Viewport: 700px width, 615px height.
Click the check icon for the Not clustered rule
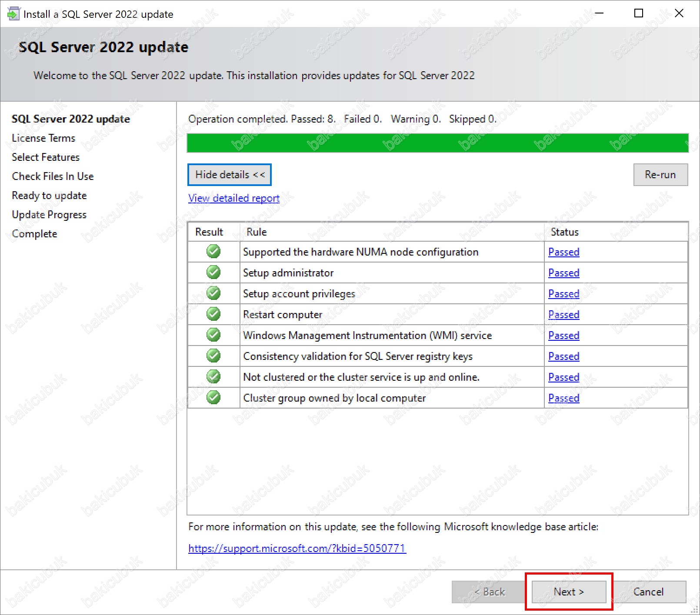click(213, 376)
